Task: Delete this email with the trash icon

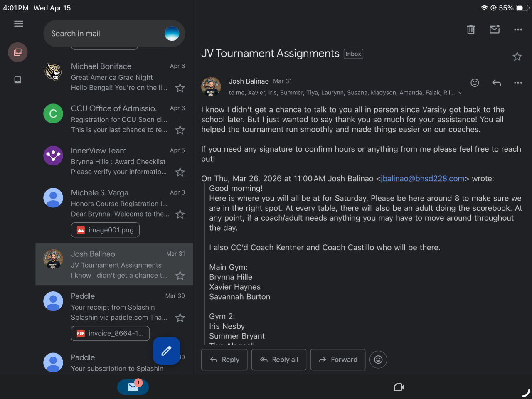Action: 471,30
